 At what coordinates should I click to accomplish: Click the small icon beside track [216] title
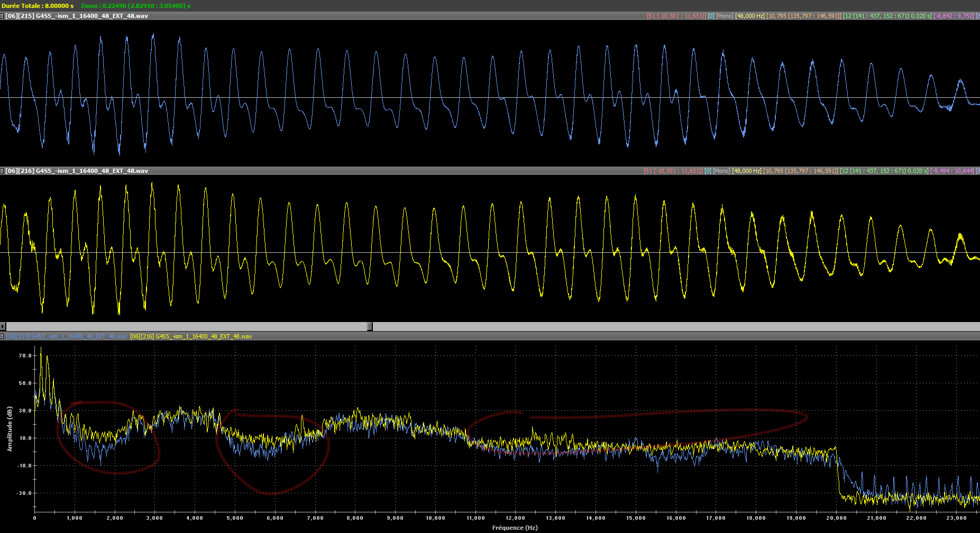coord(2,171)
